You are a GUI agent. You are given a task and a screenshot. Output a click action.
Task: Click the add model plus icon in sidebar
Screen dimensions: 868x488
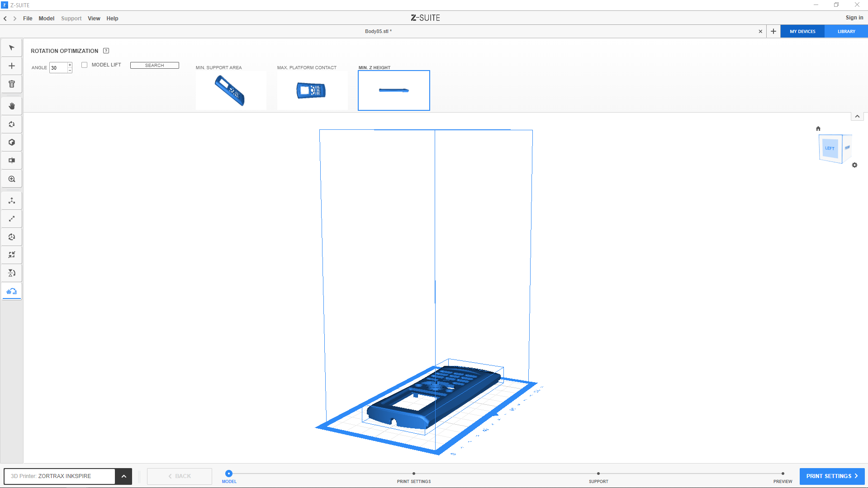click(12, 66)
